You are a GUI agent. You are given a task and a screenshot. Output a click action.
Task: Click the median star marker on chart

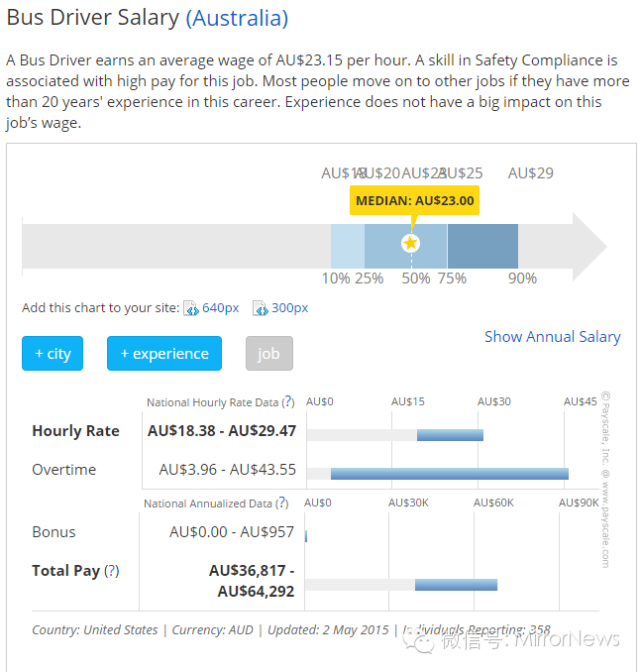tap(410, 244)
